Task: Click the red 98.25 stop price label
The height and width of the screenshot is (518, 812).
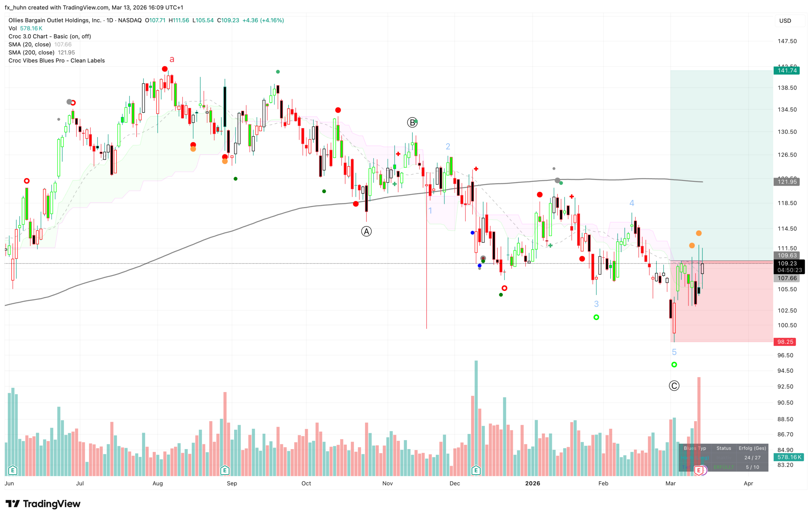Action: 785,342
